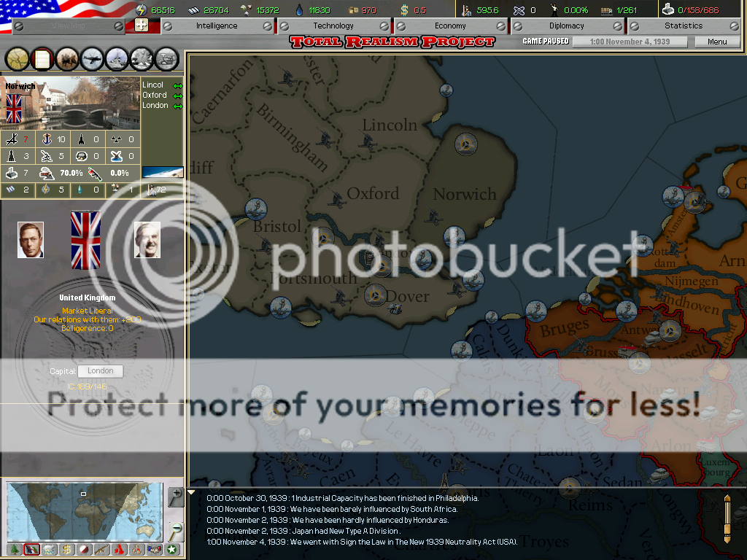Toggle the cross-arrows button beside View Map
Screen dimensions: 747x560
(142, 26)
